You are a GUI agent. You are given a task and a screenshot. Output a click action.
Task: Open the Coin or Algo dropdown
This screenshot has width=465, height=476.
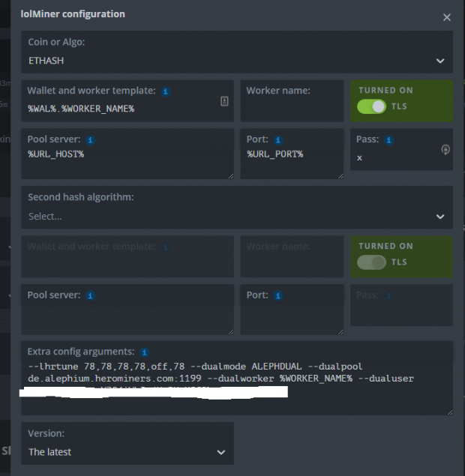tap(236, 60)
